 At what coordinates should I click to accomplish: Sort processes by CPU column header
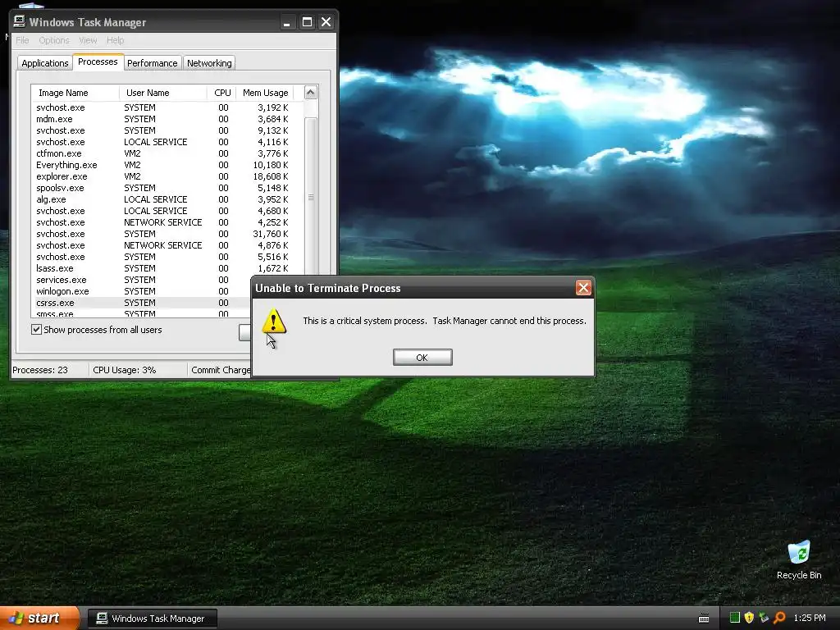point(221,93)
